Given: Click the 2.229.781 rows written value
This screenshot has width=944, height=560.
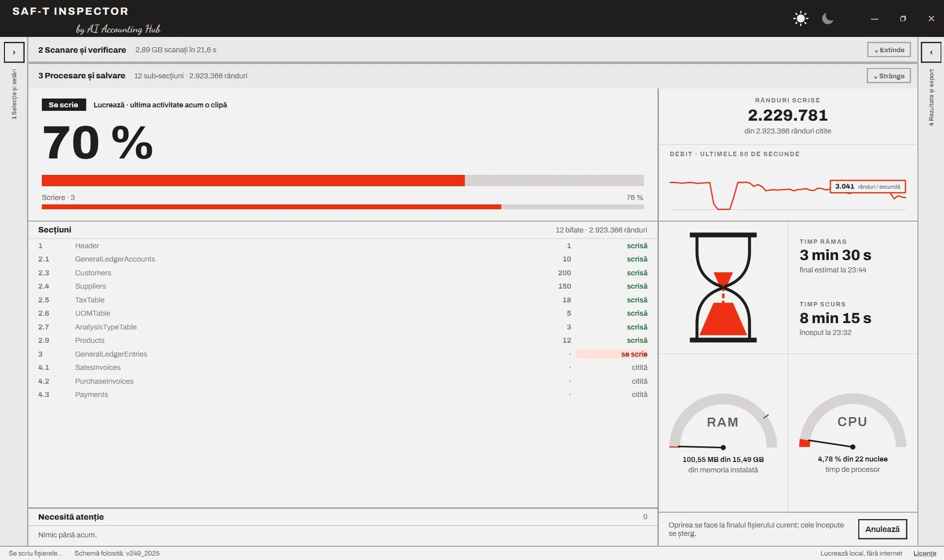Looking at the screenshot, I should tap(787, 115).
